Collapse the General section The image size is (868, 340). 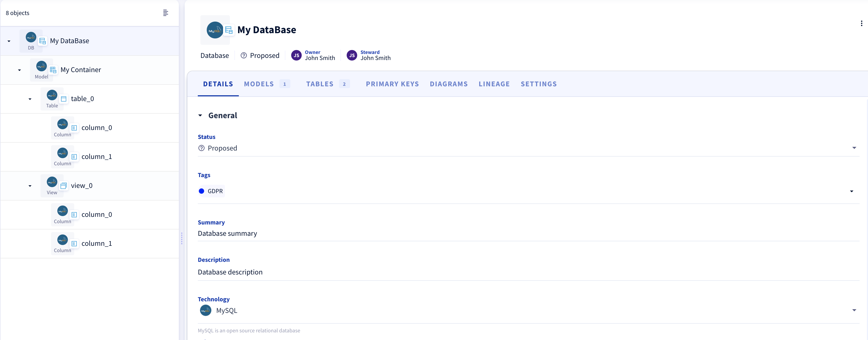coord(200,115)
